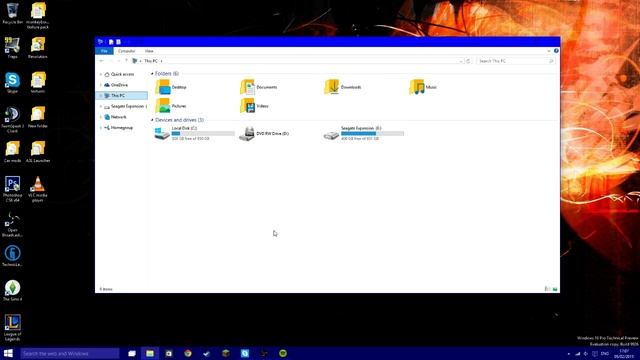The image size is (640, 360).
Task: Select the DVD RW Drive (D:)
Action: pyautogui.click(x=264, y=133)
